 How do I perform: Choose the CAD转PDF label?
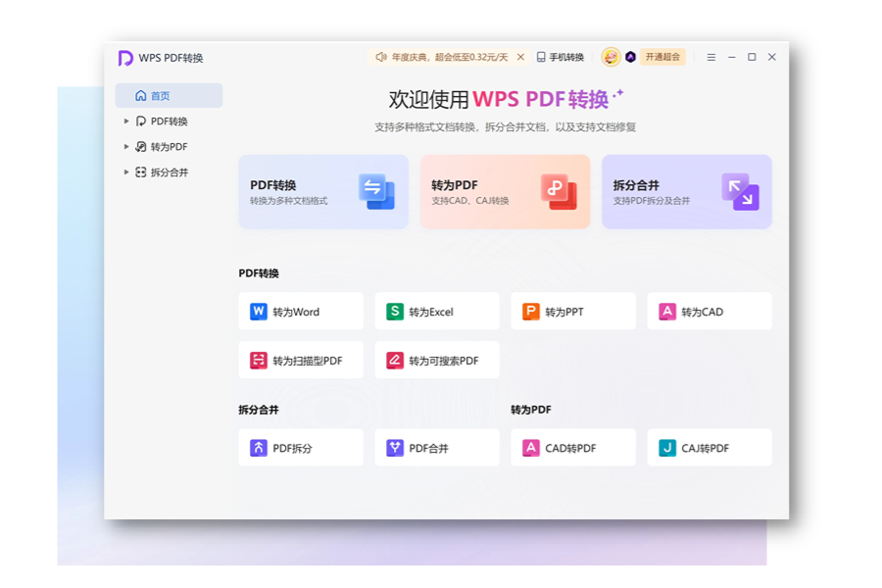pyautogui.click(x=570, y=449)
